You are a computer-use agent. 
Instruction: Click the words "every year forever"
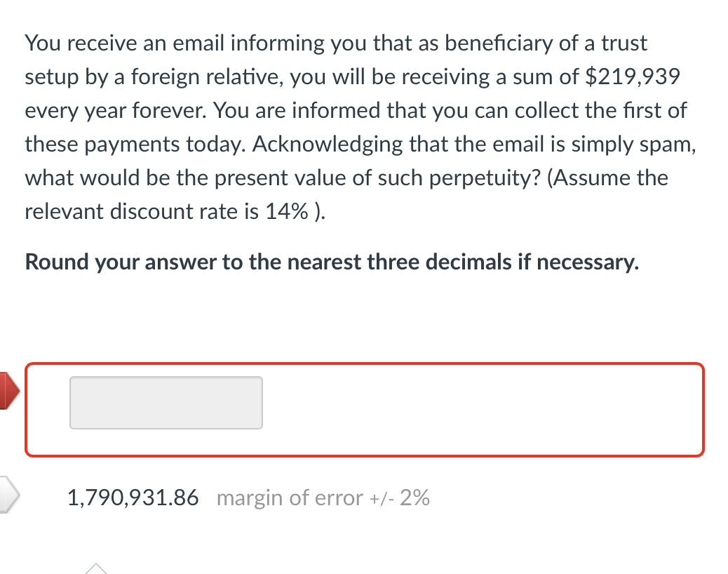click(114, 110)
